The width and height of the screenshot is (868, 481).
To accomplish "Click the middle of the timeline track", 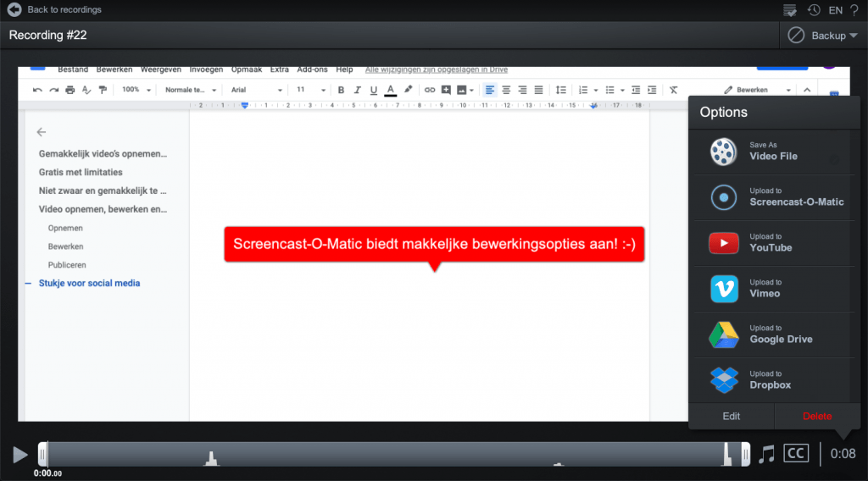I will click(394, 455).
